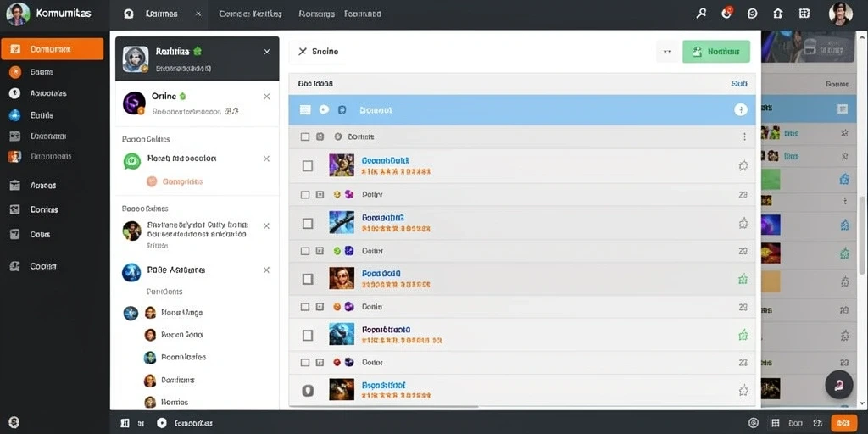This screenshot has height=434, width=868.
Task: Click the orange button in bottom-right corner
Action: point(843,422)
